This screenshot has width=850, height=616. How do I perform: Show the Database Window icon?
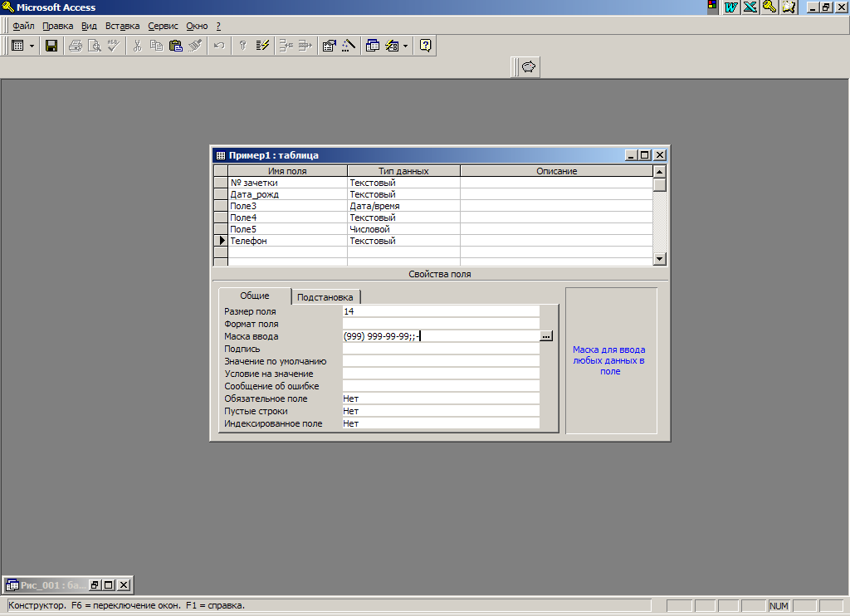[x=373, y=46]
